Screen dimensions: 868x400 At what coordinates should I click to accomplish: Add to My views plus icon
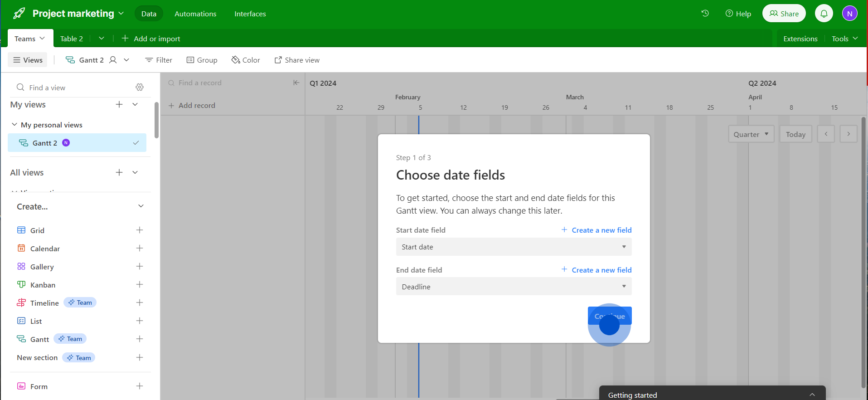point(119,104)
